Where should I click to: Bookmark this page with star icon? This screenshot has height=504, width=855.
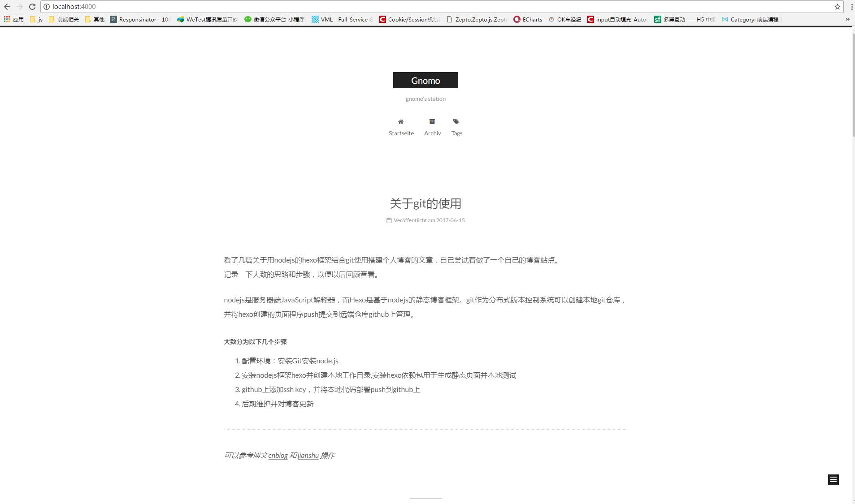coord(837,7)
